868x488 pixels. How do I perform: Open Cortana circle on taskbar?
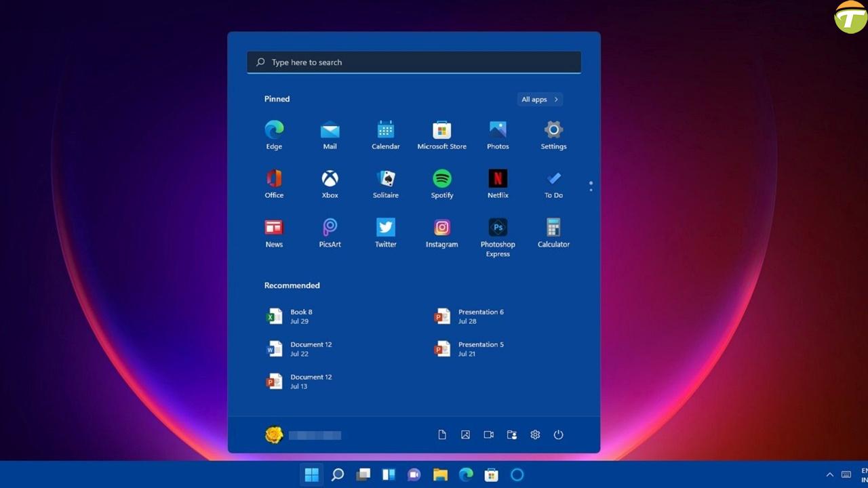(517, 475)
